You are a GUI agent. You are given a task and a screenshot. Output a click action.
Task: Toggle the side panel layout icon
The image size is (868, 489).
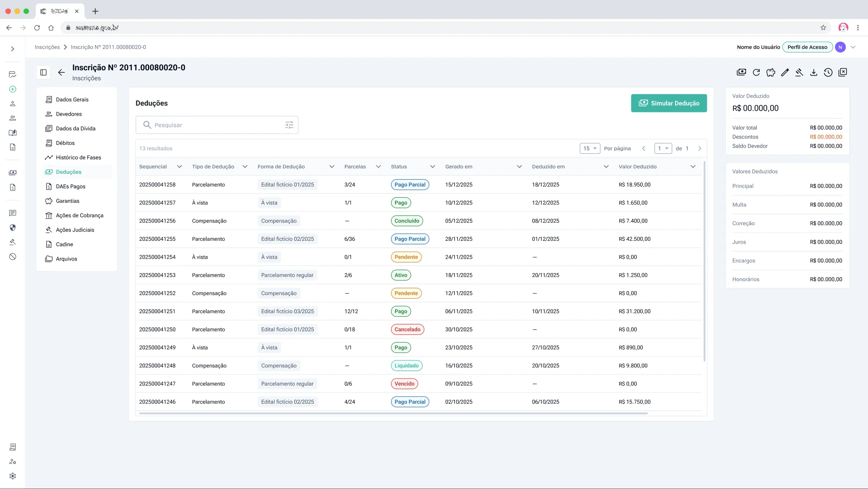[x=43, y=72]
